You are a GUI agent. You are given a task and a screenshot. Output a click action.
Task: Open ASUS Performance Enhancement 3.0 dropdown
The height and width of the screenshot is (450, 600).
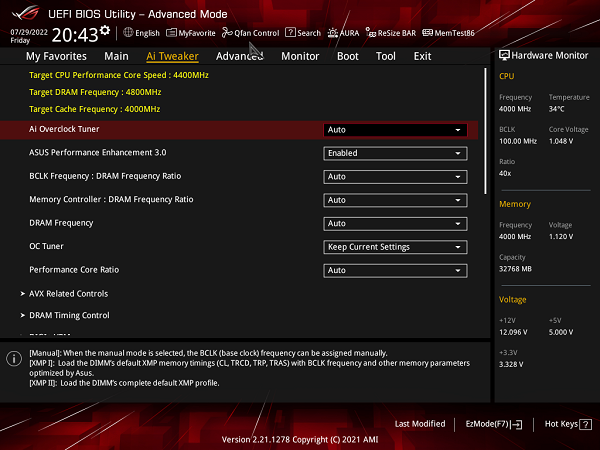395,153
